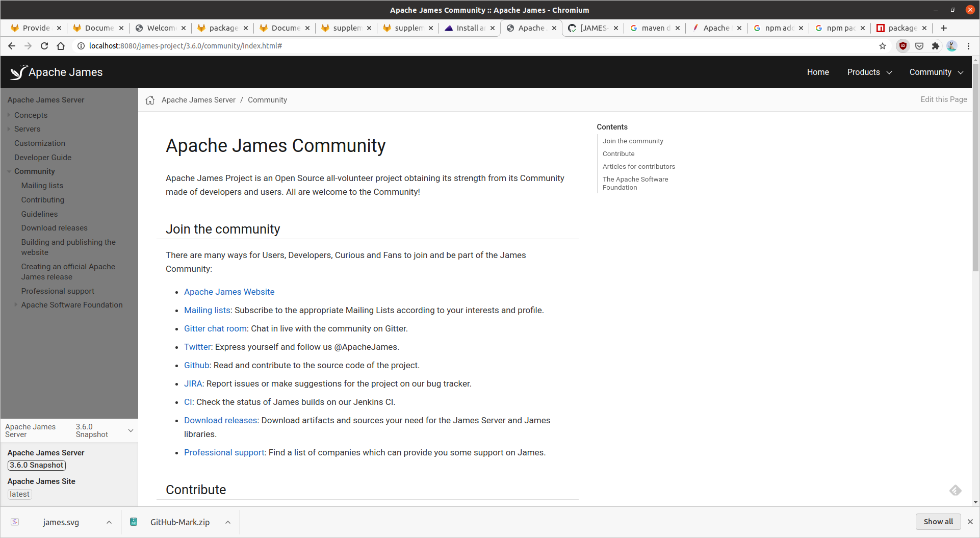980x538 pixels.
Task: Open james.svg download options arrow
Action: pos(109,522)
